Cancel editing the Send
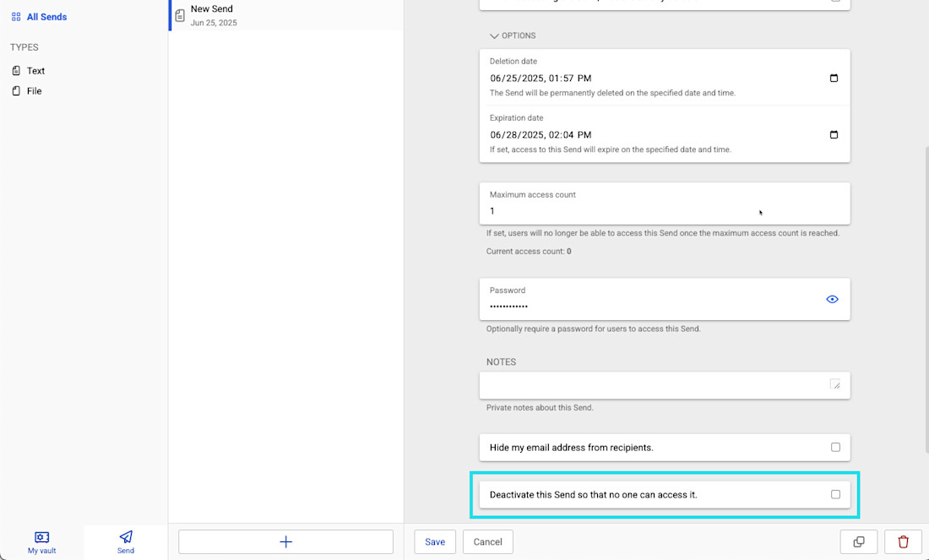Screen dimensions: 929x560 487,542
